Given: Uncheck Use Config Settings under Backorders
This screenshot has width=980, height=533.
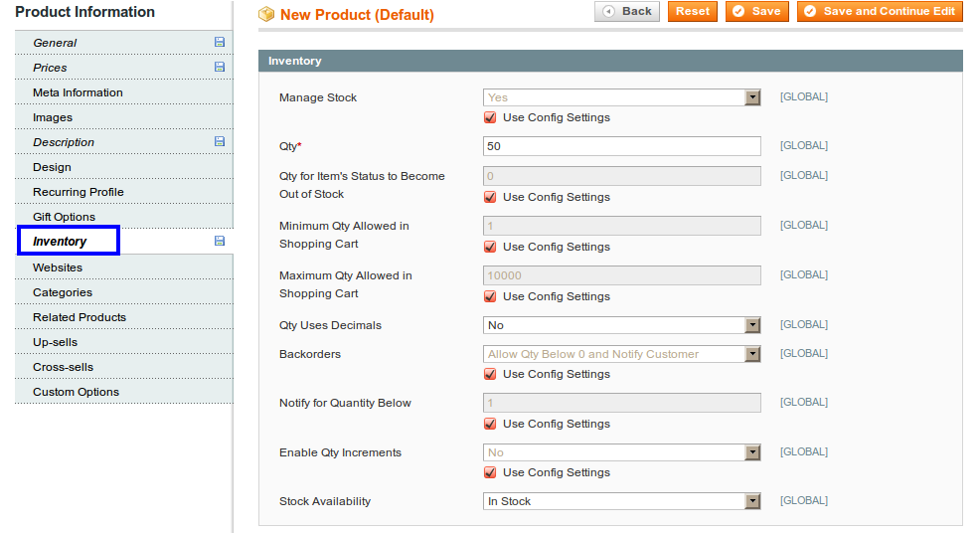Looking at the screenshot, I should (490, 374).
